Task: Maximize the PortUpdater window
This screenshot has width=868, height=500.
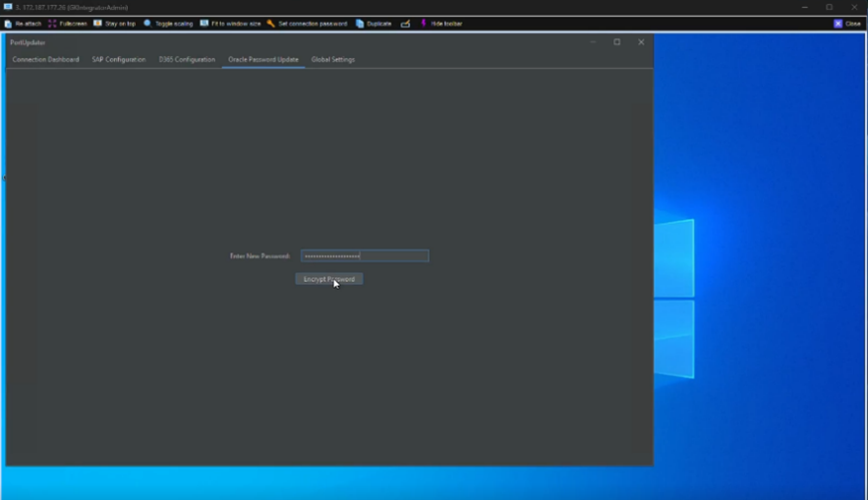Action: 617,42
